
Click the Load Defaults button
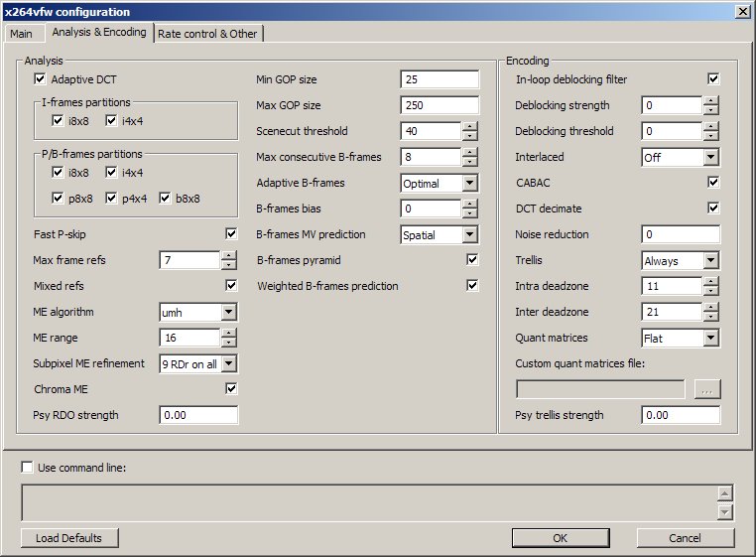[69, 538]
